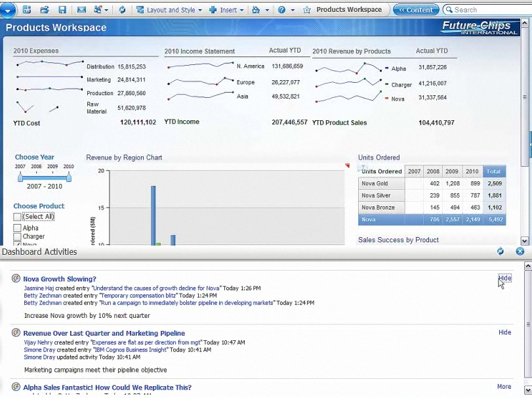Viewport: 532px width, 398px height.
Task: Open the Layout and Style menu
Action: click(x=171, y=11)
